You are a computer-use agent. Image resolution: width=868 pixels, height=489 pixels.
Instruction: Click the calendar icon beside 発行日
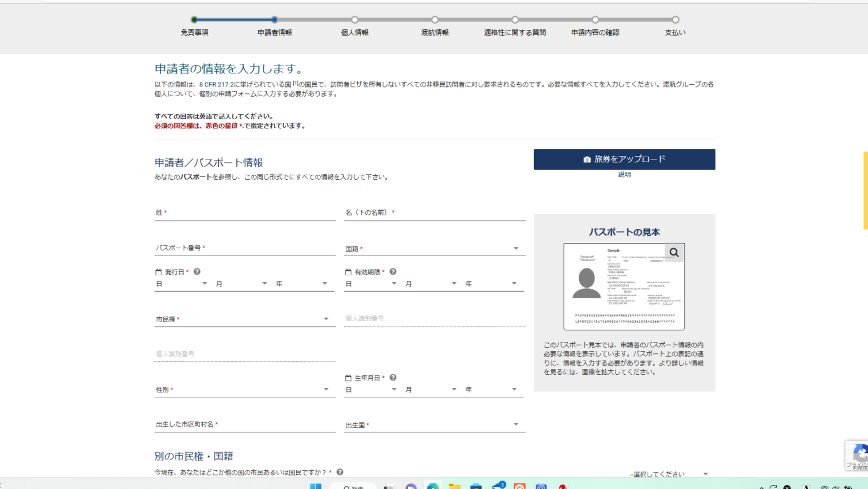(x=159, y=272)
